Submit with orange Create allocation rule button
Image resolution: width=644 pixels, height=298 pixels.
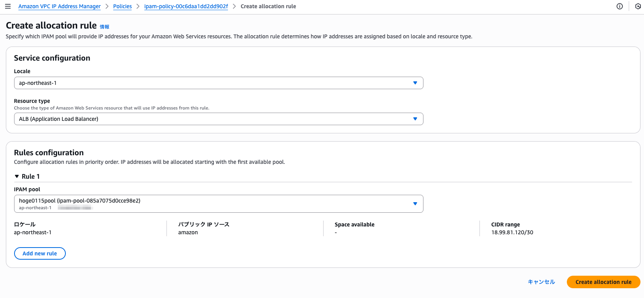pyautogui.click(x=603, y=282)
